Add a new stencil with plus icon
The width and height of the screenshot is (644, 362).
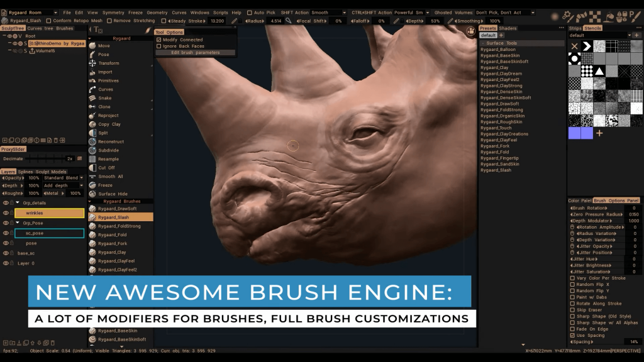599,133
